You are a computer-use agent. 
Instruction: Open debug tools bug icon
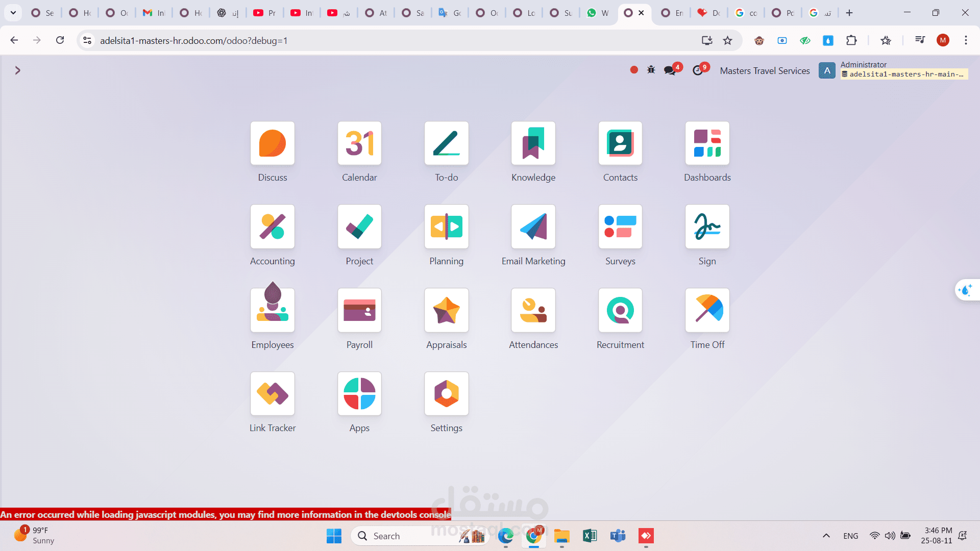651,70
